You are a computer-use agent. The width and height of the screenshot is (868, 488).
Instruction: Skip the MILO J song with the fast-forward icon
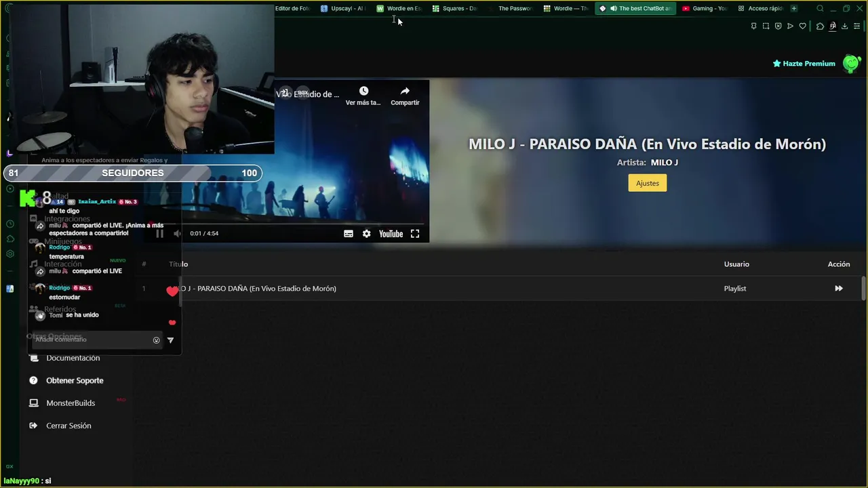coord(839,289)
